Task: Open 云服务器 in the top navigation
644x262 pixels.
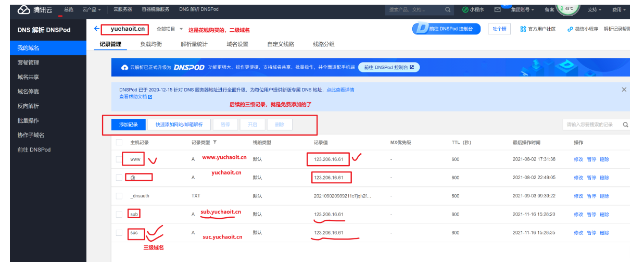Action: pos(122,10)
